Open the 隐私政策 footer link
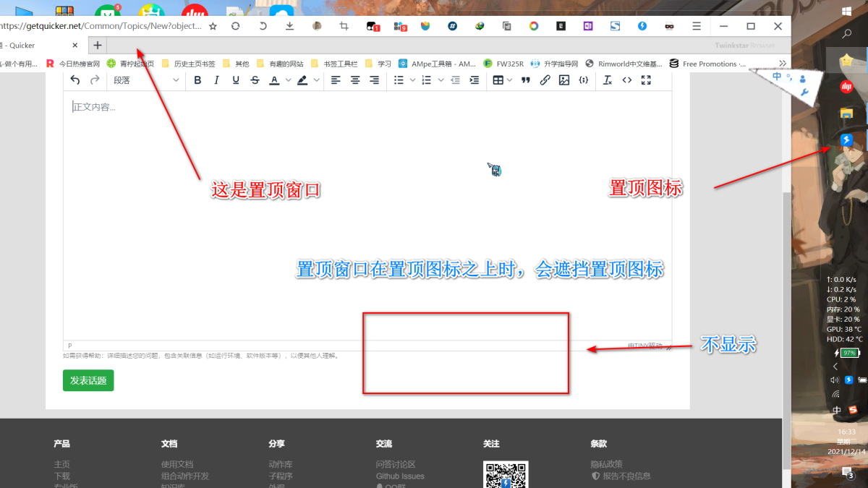868x488 pixels. pos(606,464)
